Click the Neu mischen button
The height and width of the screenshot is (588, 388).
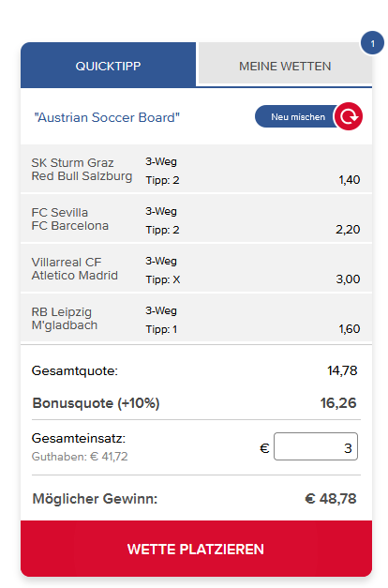click(x=297, y=116)
